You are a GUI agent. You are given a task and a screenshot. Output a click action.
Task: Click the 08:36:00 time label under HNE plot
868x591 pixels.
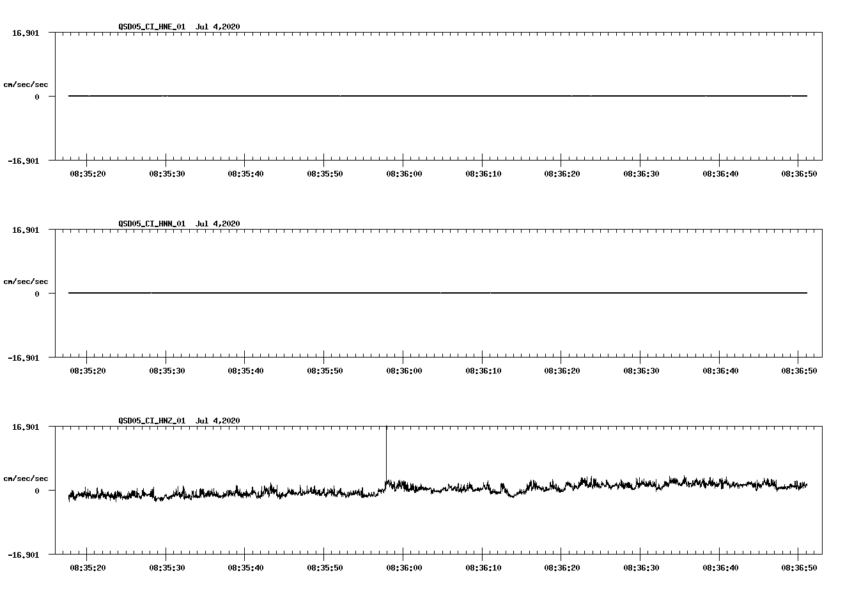click(x=404, y=174)
